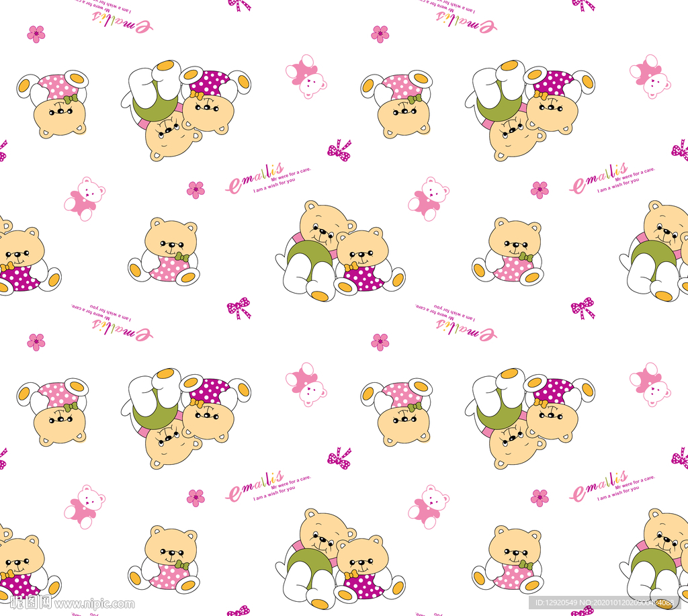The height and width of the screenshot is (616, 688).
Task: Click 'I am a wish for you' above the ID bar
Action: tap(618, 494)
